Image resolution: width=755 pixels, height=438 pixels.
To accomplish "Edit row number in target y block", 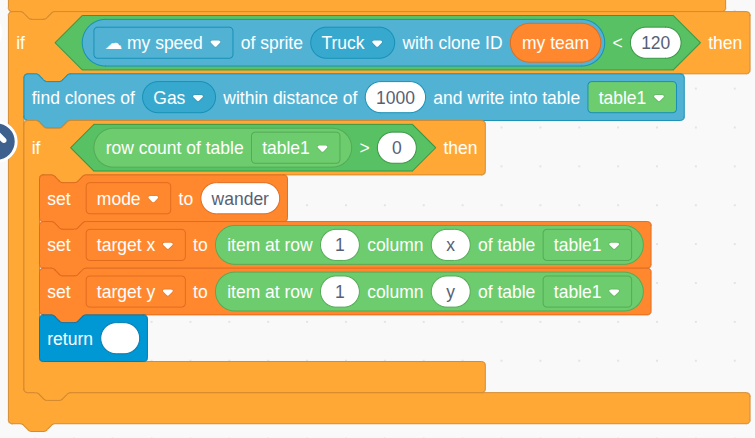I will pos(339,292).
